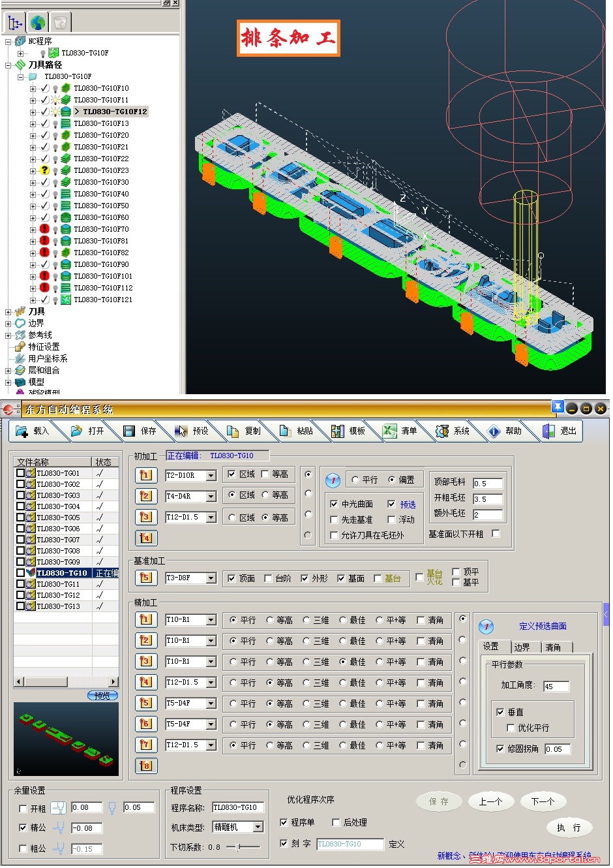Click roughing step 1 icon in 初加工

pos(146,475)
